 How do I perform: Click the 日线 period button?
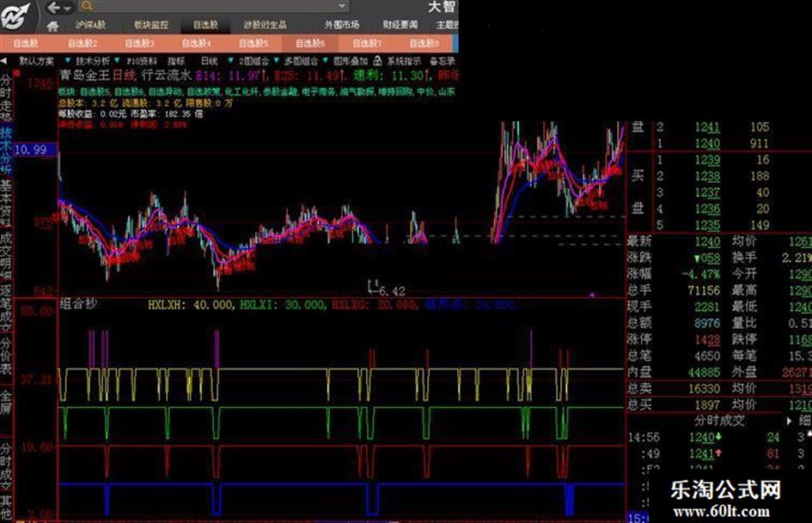pos(209,61)
